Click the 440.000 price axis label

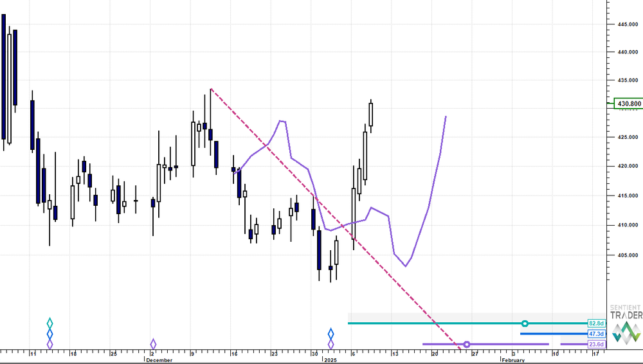628,52
